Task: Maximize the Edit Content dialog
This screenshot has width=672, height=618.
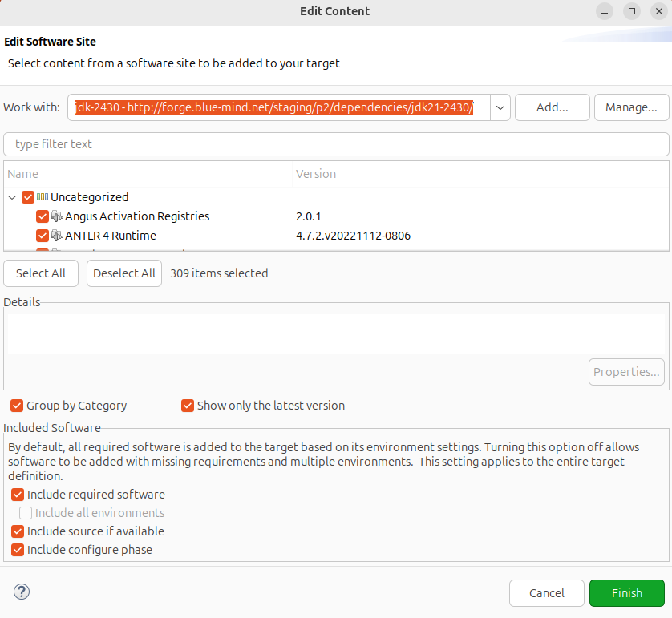Action: coord(632,11)
